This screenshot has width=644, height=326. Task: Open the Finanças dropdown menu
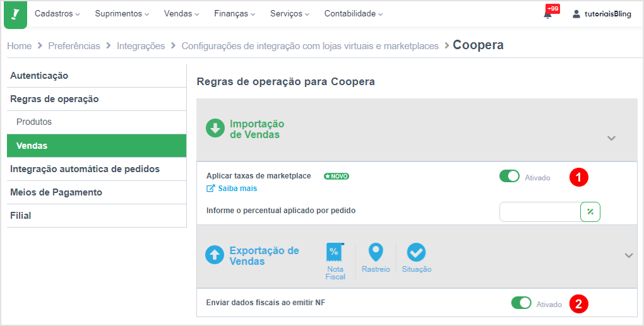pos(234,13)
